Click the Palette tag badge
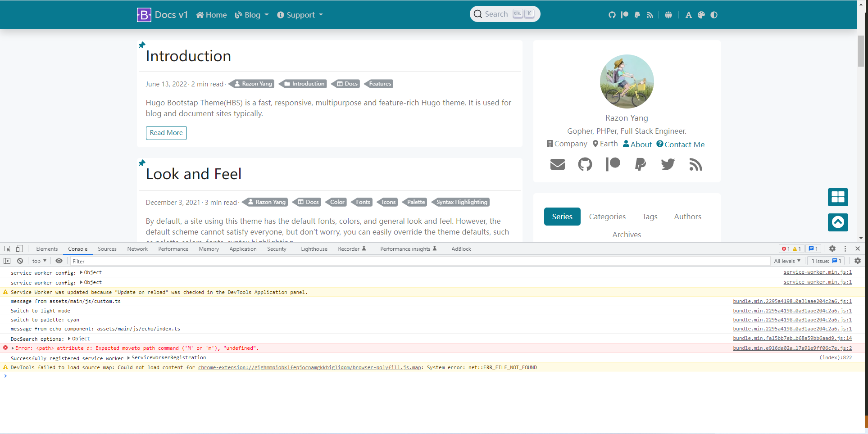Screen dimensions: 868x434 [415, 202]
